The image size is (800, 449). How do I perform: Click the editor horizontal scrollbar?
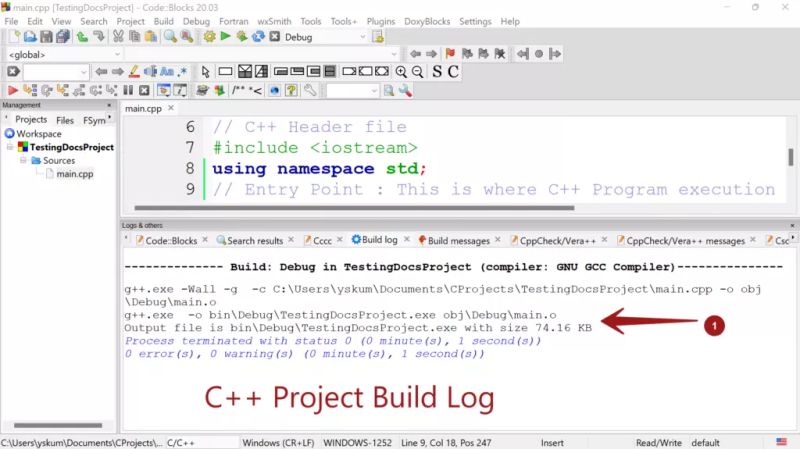[x=354, y=208]
